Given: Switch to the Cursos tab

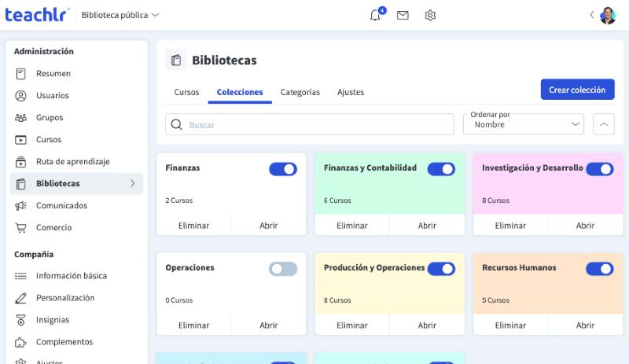Looking at the screenshot, I should [186, 92].
